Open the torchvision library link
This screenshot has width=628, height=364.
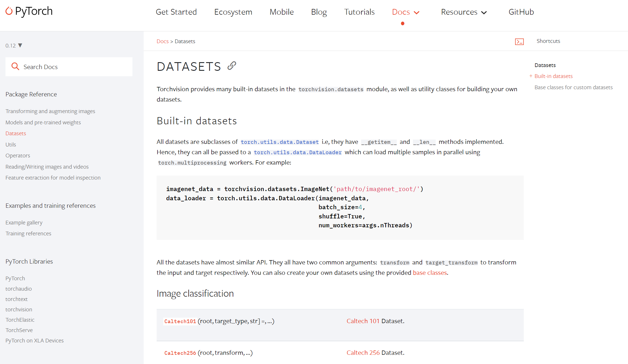[19, 309]
